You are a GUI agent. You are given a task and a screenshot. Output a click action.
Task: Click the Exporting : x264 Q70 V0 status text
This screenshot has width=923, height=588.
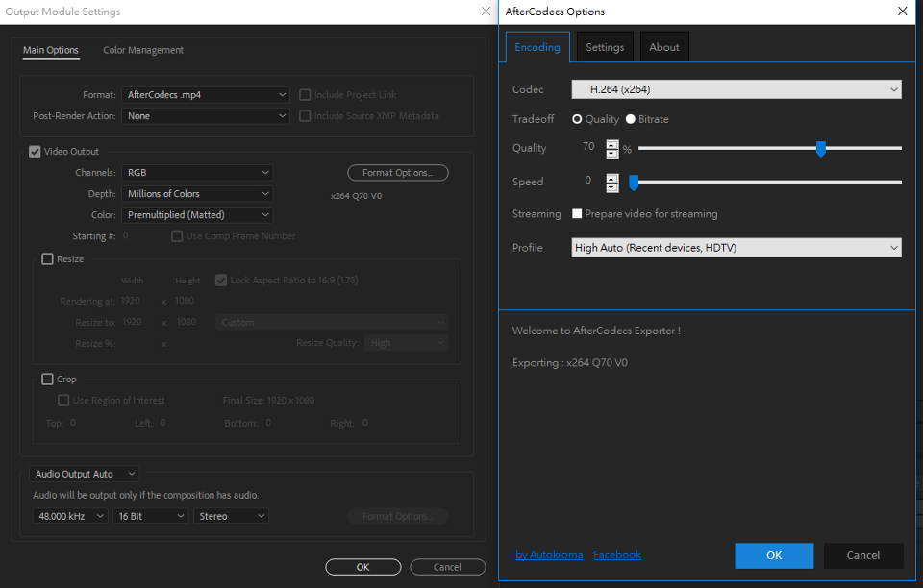click(570, 363)
